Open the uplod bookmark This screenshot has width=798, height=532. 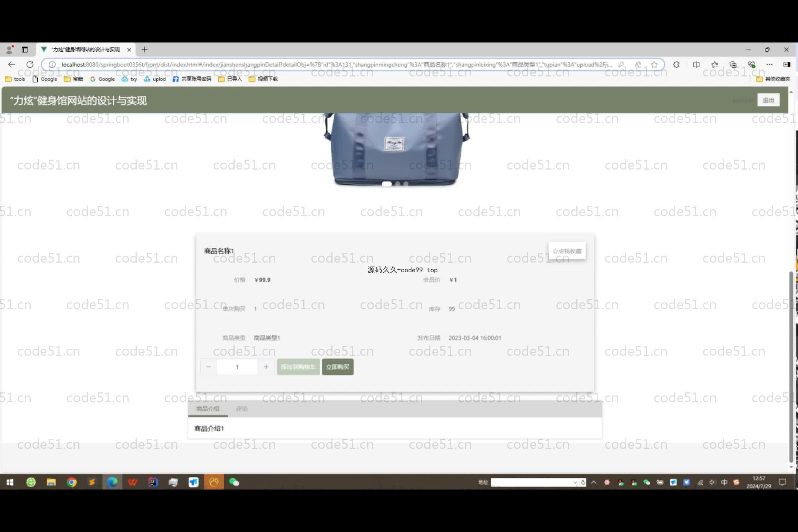[x=155, y=79]
